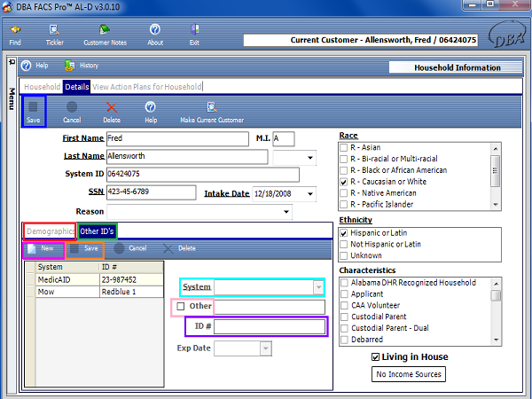Select the Mow row in ID table
The height and width of the screenshot is (399, 532).
click(x=95, y=292)
